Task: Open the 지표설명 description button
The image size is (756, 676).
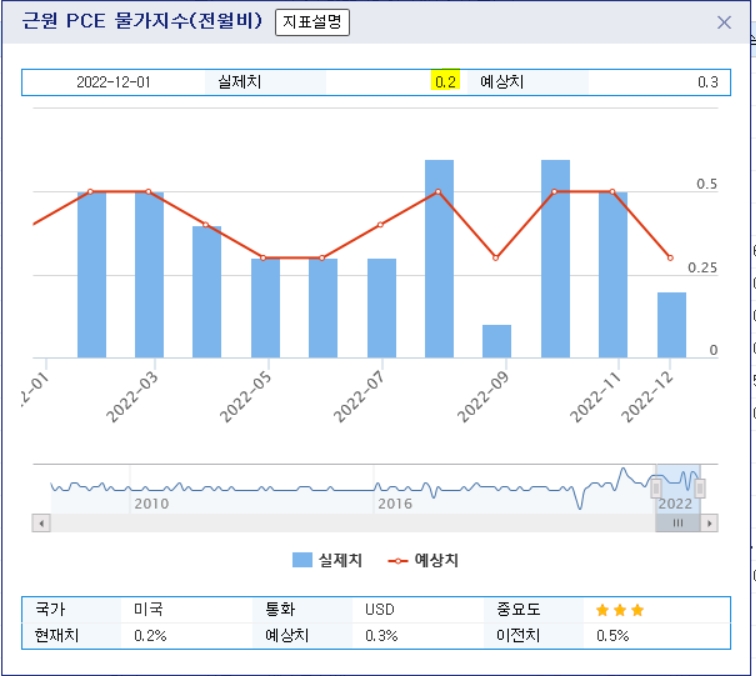Action: [x=312, y=22]
